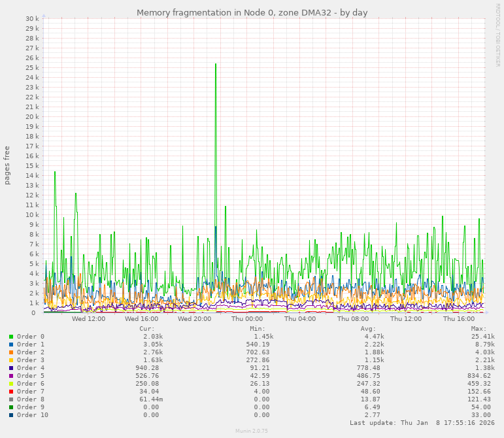This screenshot has width=504, height=438.
Task: Click the 'Thu 16:00' x-axis label
Action: coord(459,319)
